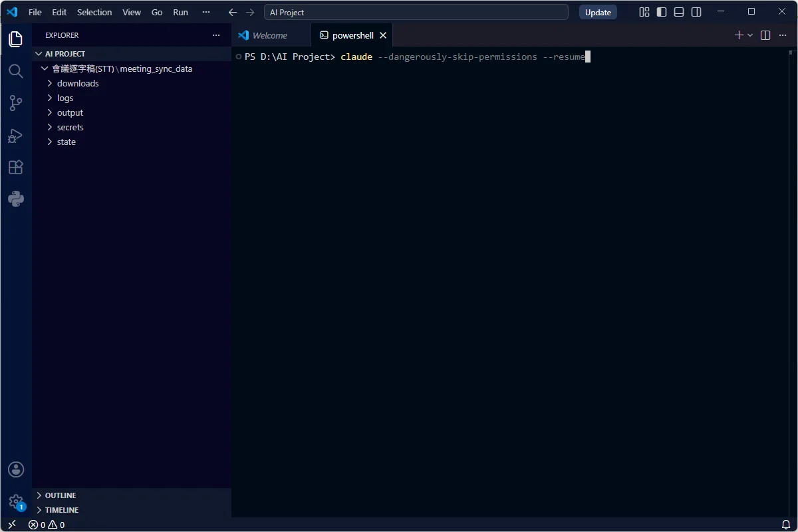Expand the secrets folder
The height and width of the screenshot is (532, 798).
point(132,127)
